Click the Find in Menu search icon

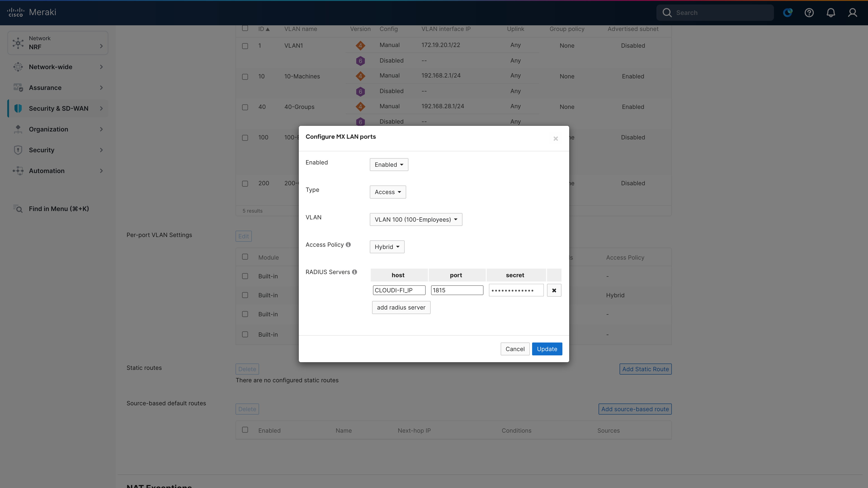click(18, 209)
